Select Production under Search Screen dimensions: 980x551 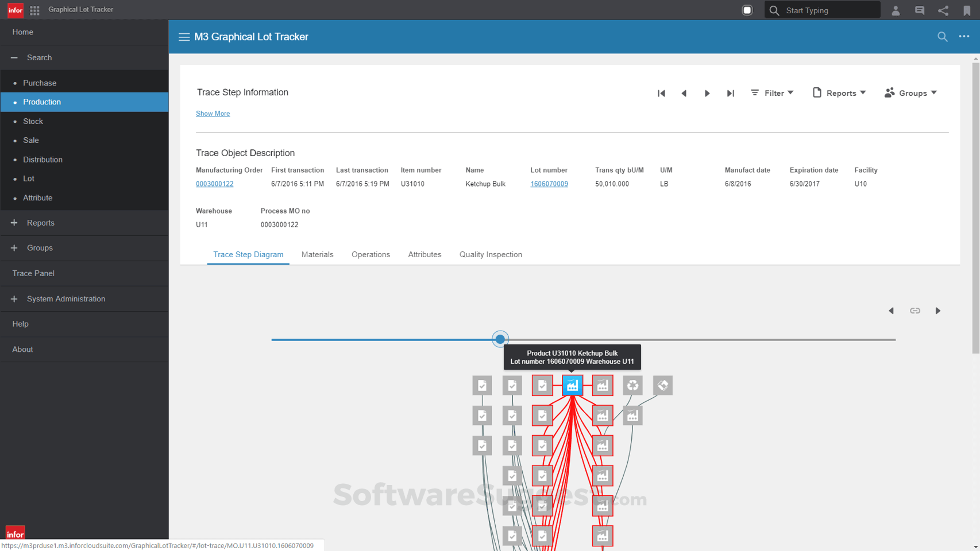tap(84, 102)
